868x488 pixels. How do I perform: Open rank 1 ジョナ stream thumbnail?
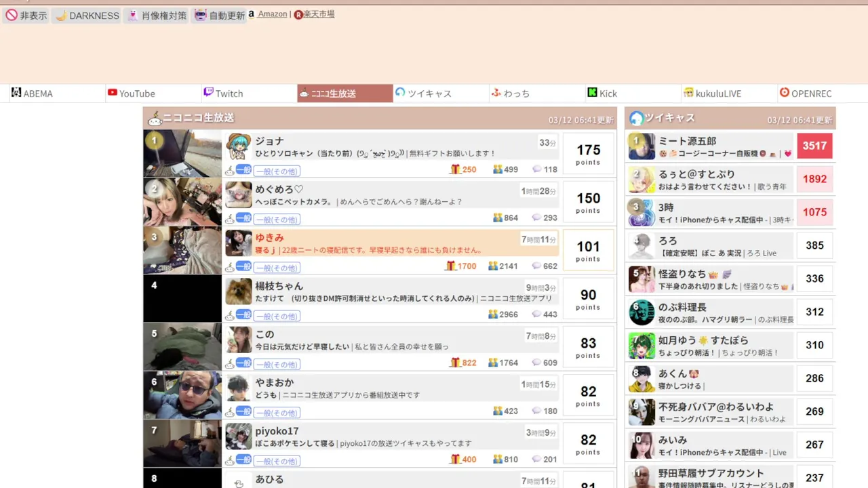click(x=182, y=153)
